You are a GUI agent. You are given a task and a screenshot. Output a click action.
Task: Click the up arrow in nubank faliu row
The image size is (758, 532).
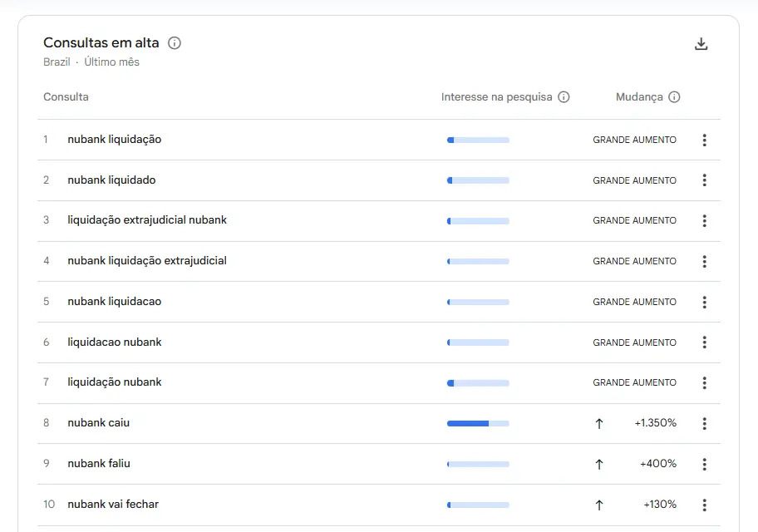(x=599, y=465)
